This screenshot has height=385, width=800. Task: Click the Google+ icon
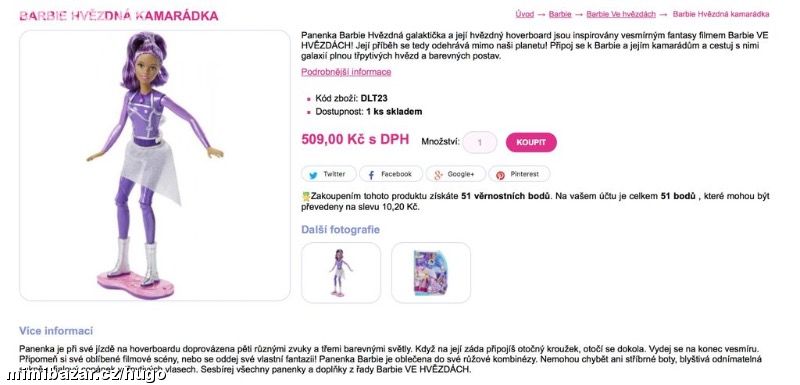(x=438, y=175)
